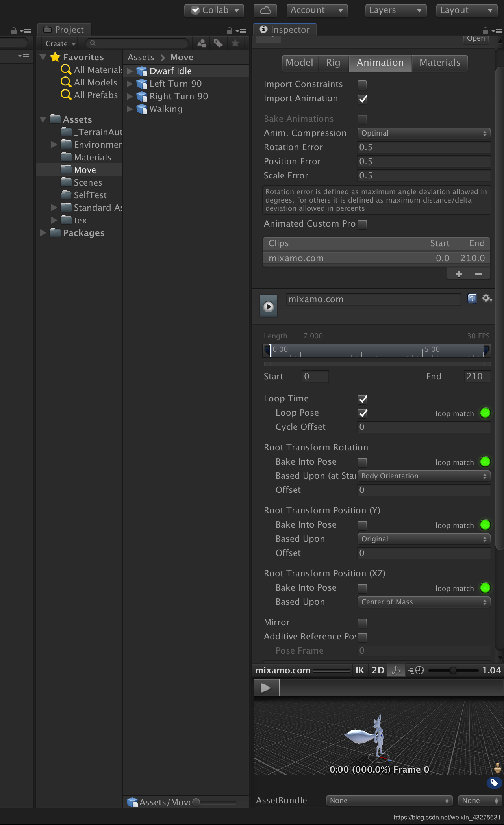Enable Bake Into Pose for Position (Y)
Viewport: 504px width, 825px height.
click(x=362, y=525)
